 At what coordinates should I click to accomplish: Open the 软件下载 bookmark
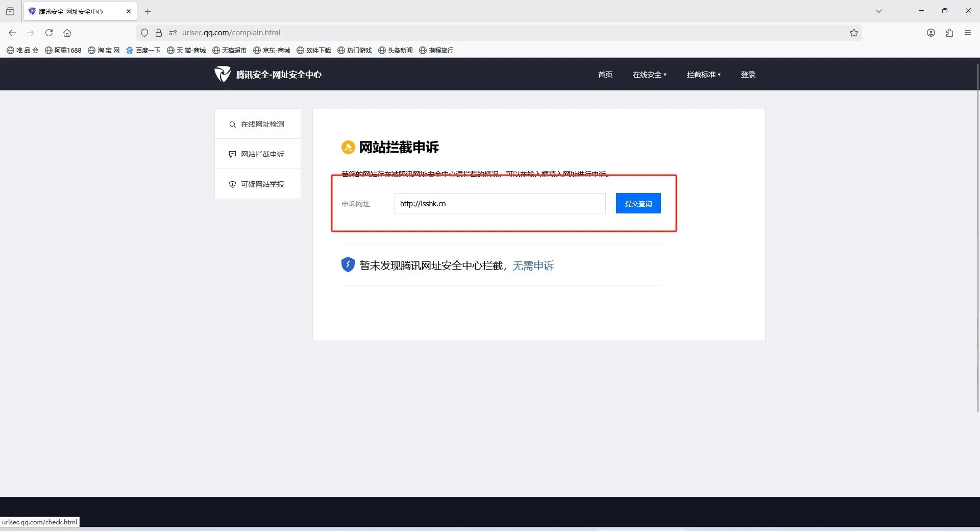(314, 50)
